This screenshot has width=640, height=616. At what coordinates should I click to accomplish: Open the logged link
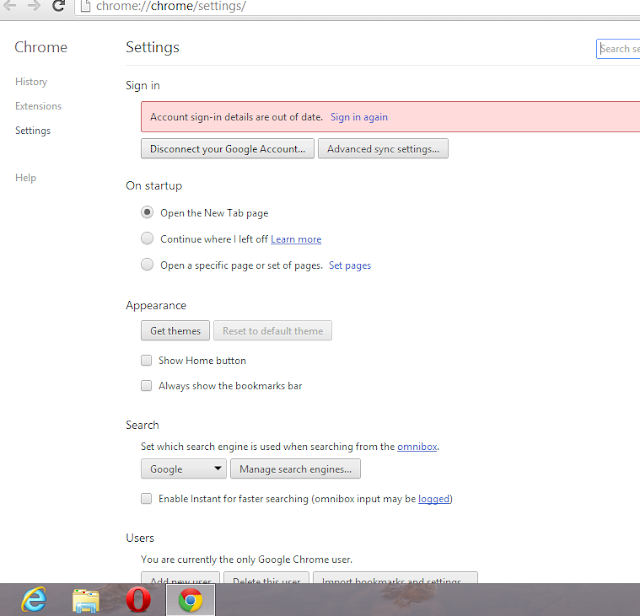434,499
